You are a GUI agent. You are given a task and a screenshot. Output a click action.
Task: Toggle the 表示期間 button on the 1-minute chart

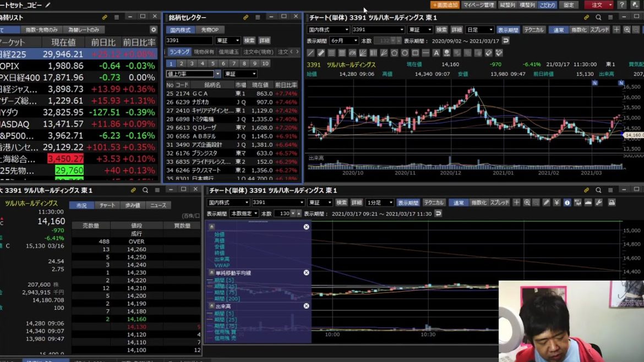[408, 202]
